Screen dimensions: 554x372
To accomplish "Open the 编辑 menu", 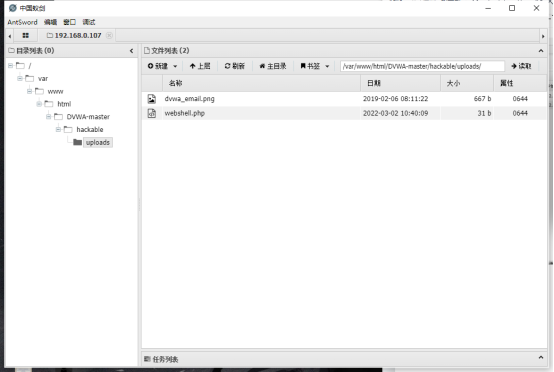I will pyautogui.click(x=51, y=22).
